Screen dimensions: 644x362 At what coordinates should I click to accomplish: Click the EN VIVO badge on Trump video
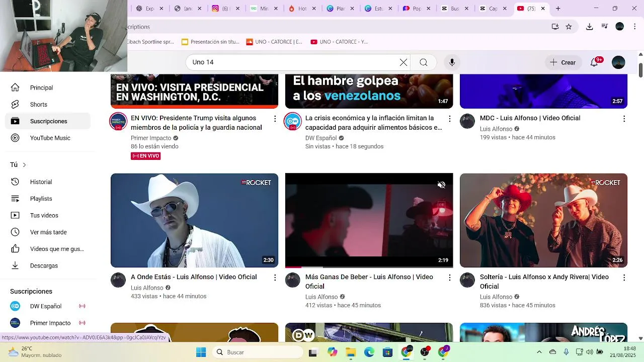145,156
